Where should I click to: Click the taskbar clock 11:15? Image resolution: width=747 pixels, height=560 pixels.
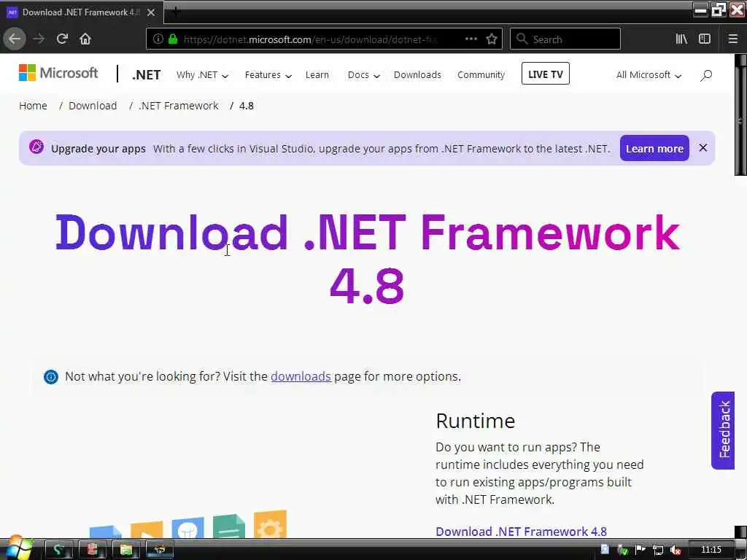coord(711,550)
